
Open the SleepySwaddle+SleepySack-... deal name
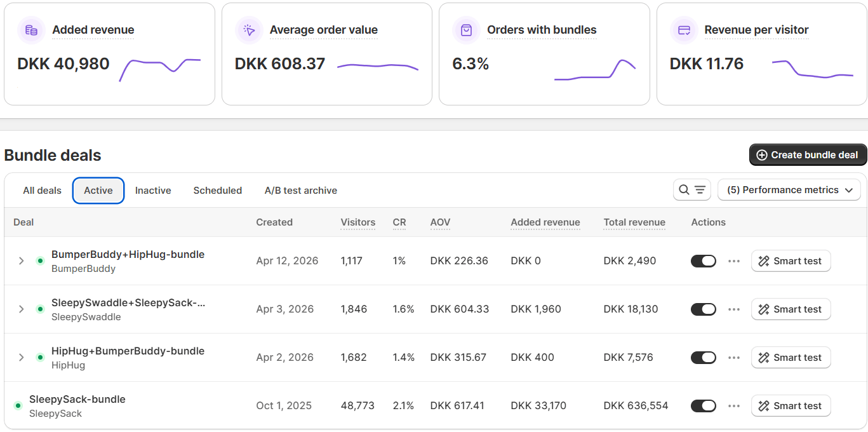(128, 303)
